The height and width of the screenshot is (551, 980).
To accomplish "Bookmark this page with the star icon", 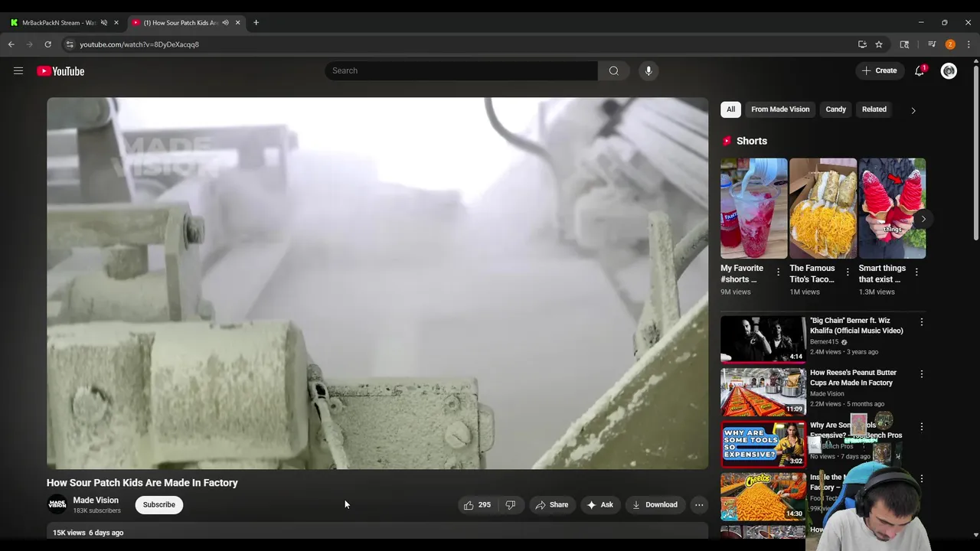I will [x=879, y=44].
